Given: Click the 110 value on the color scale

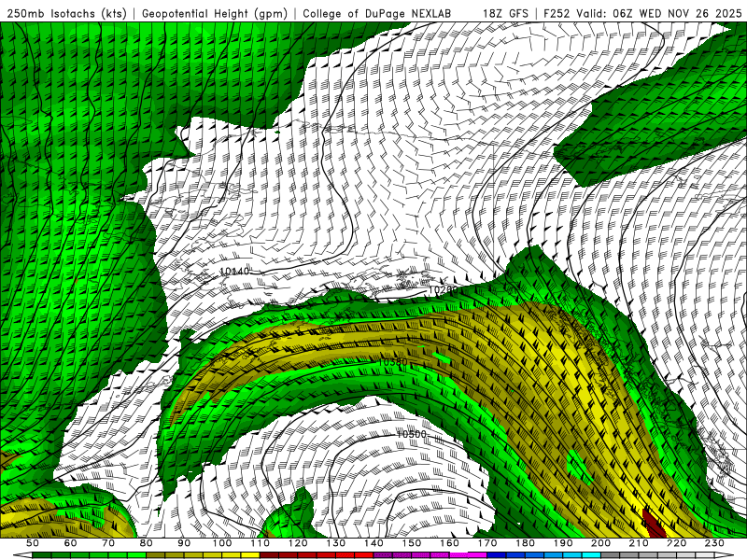Looking at the screenshot, I should [260, 543].
